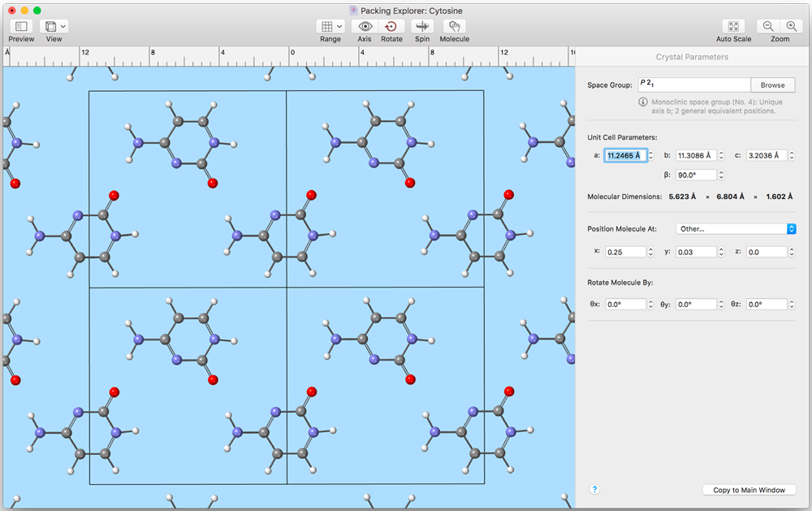Click the Auto Scale icon

pos(733,26)
